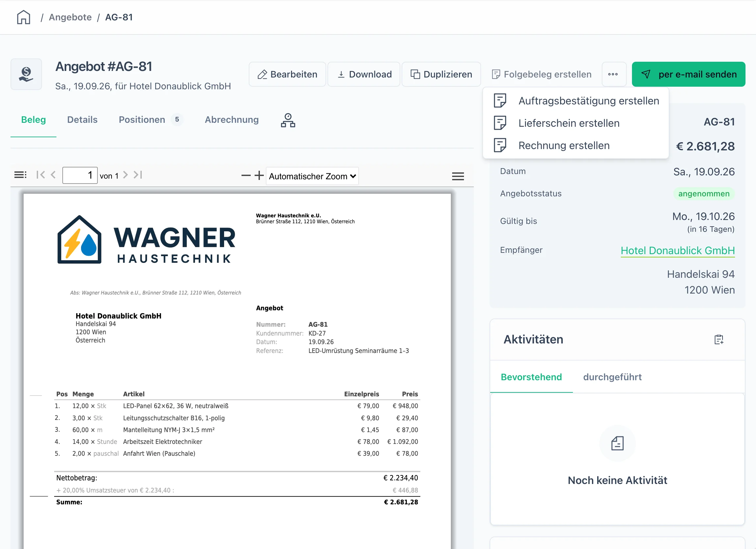This screenshot has width=756, height=549.
Task: Open the PDF viewer tools menu
Action: coord(458,176)
